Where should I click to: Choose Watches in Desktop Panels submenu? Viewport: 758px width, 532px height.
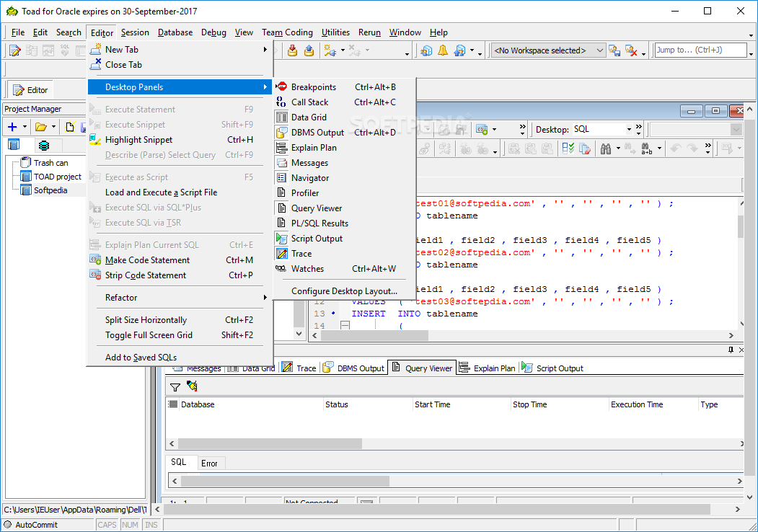[344, 269]
